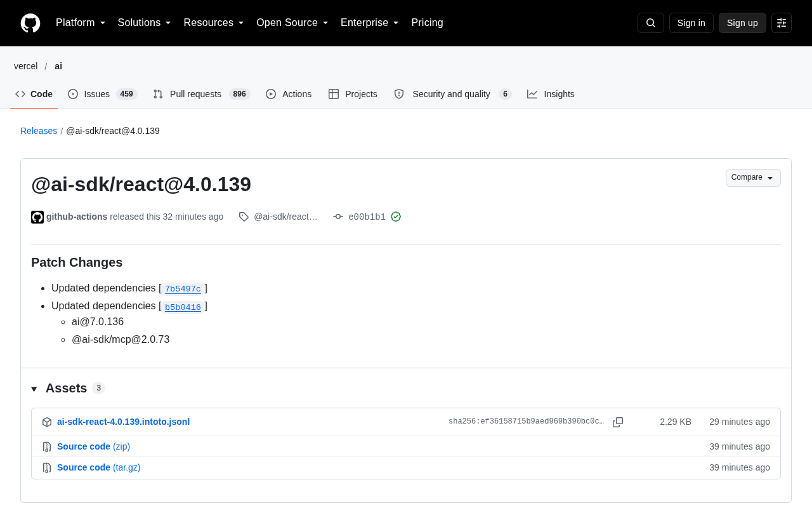The image size is (812, 508).
Task: Switch to the Projects tab
Action: click(353, 94)
